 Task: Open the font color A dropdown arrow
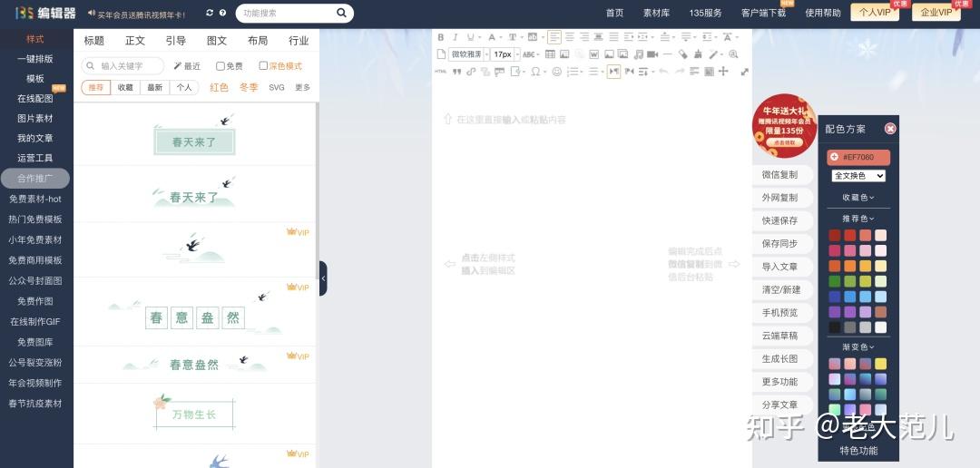click(501, 37)
